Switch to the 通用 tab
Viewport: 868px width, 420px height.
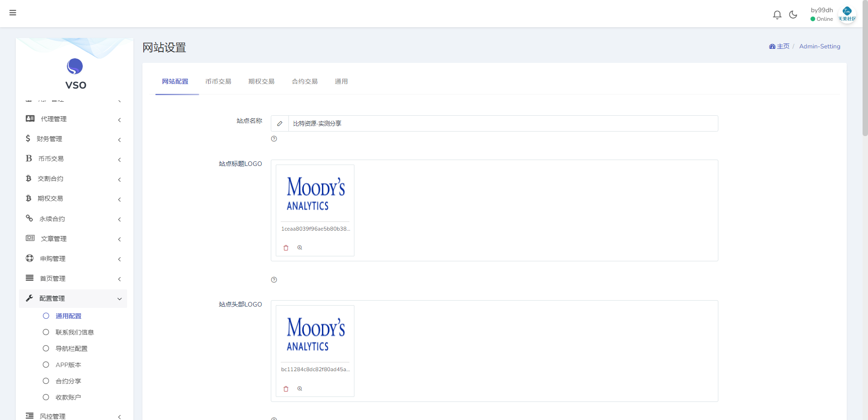click(341, 82)
